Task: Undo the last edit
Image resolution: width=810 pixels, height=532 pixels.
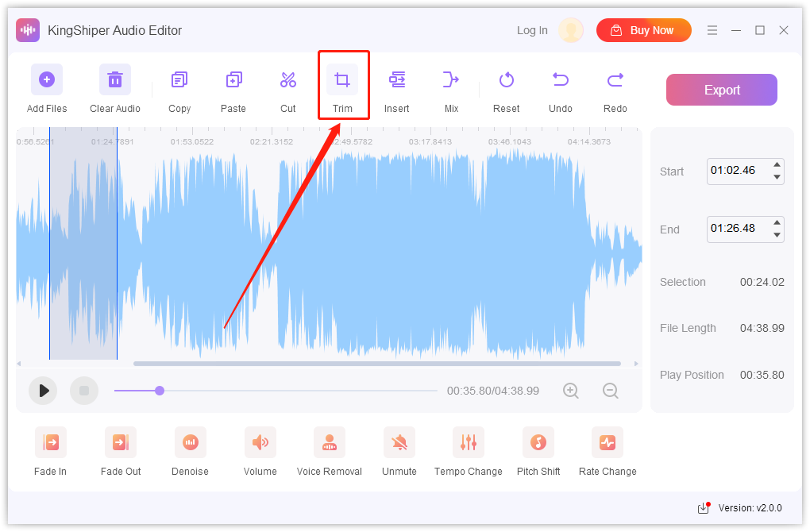Action: coord(561,80)
